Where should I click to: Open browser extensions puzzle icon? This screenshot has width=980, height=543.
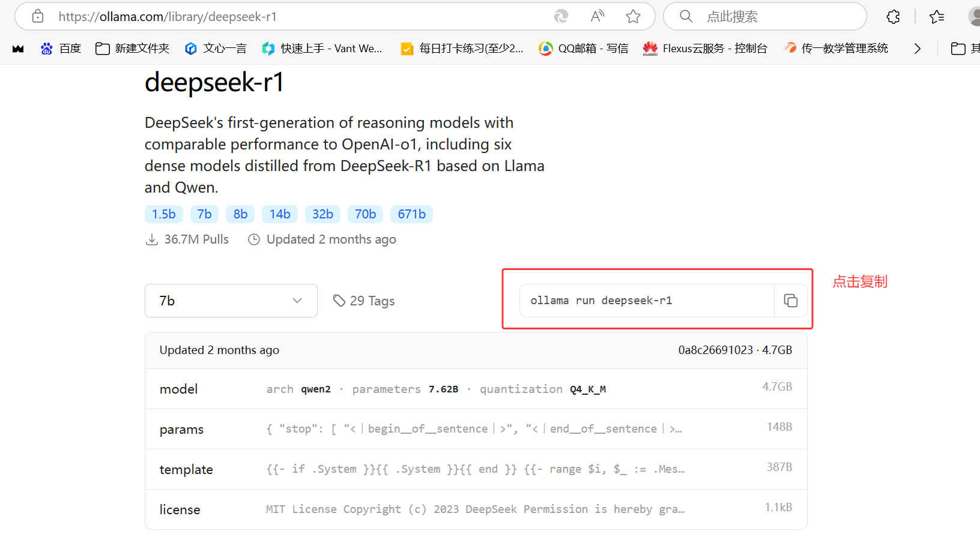(x=893, y=17)
